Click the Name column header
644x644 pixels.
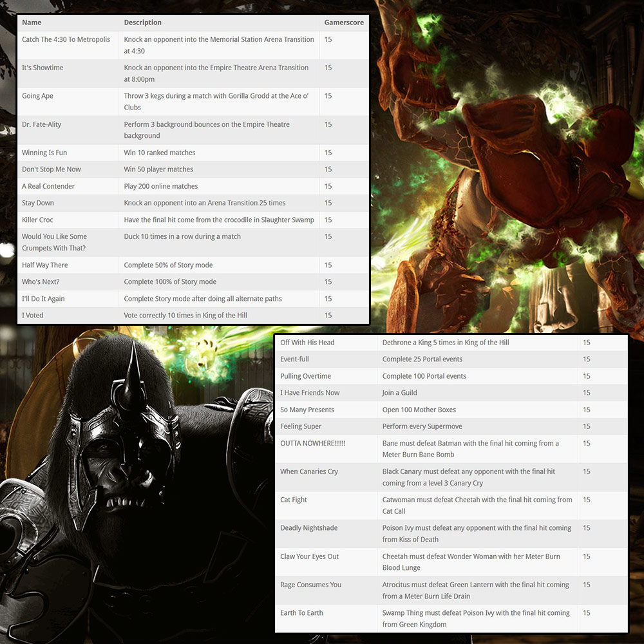(x=32, y=23)
